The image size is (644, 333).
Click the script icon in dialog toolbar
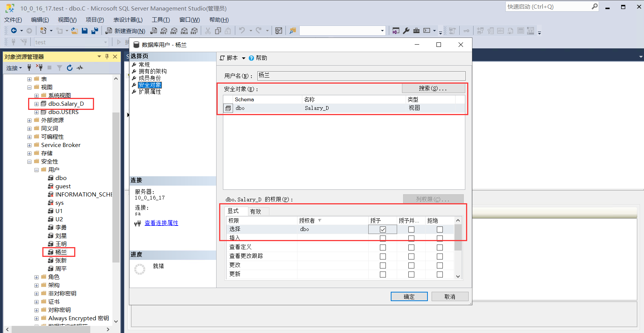click(x=222, y=58)
